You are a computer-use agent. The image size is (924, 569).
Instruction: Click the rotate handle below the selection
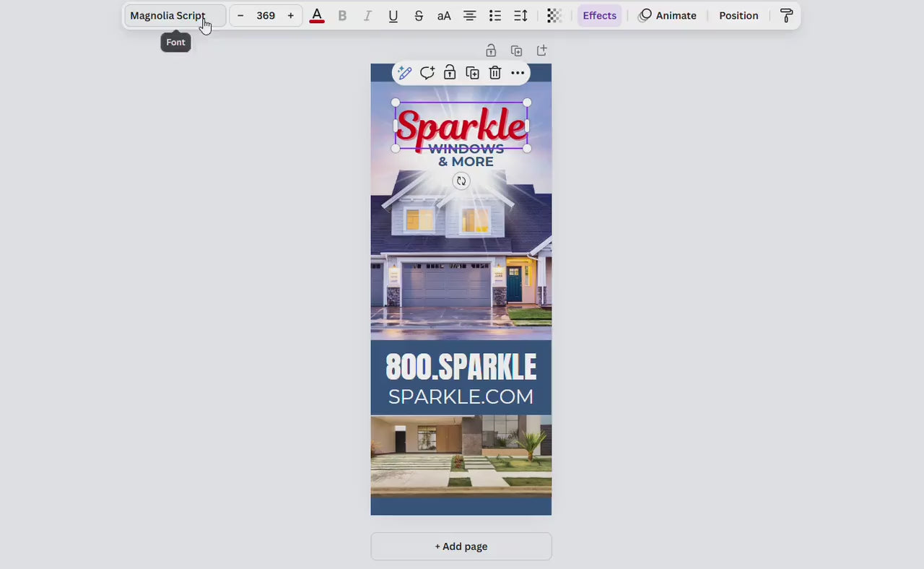click(461, 181)
